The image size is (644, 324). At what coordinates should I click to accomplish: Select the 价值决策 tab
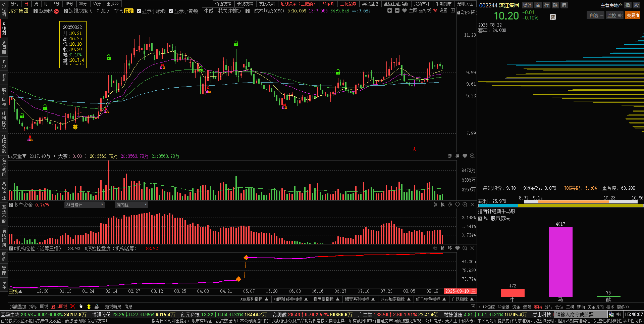tap(223, 4)
